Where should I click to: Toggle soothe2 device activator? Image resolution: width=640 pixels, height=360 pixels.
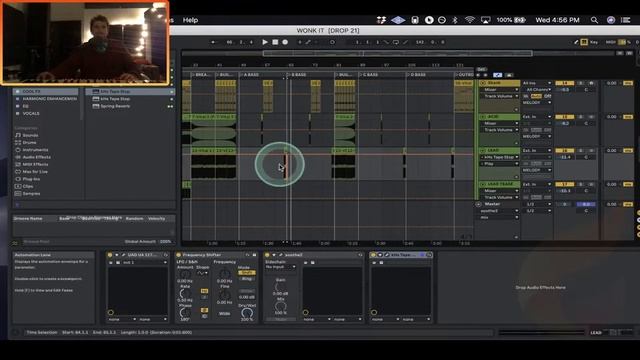(267, 255)
